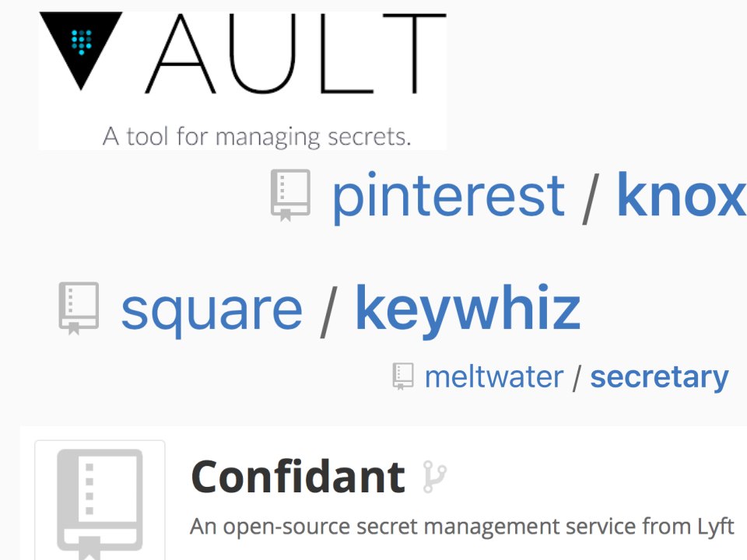Open the square owner link
The width and height of the screenshot is (747, 560).
[212, 311]
